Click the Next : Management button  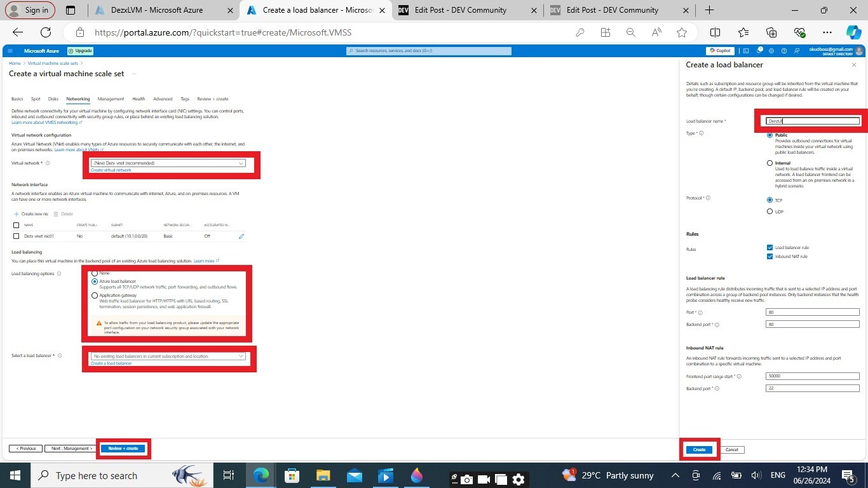click(x=72, y=449)
